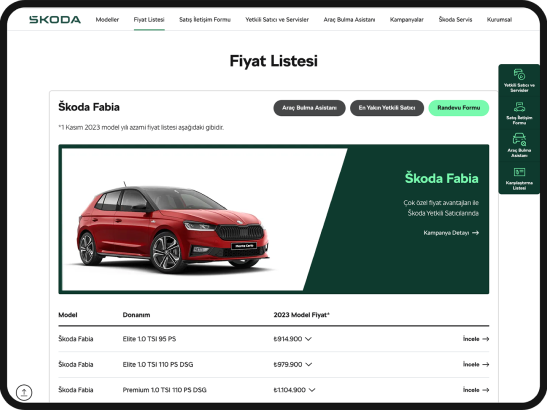Click the green Randevu Formu button
This screenshot has height=411, width=547.
(x=459, y=108)
